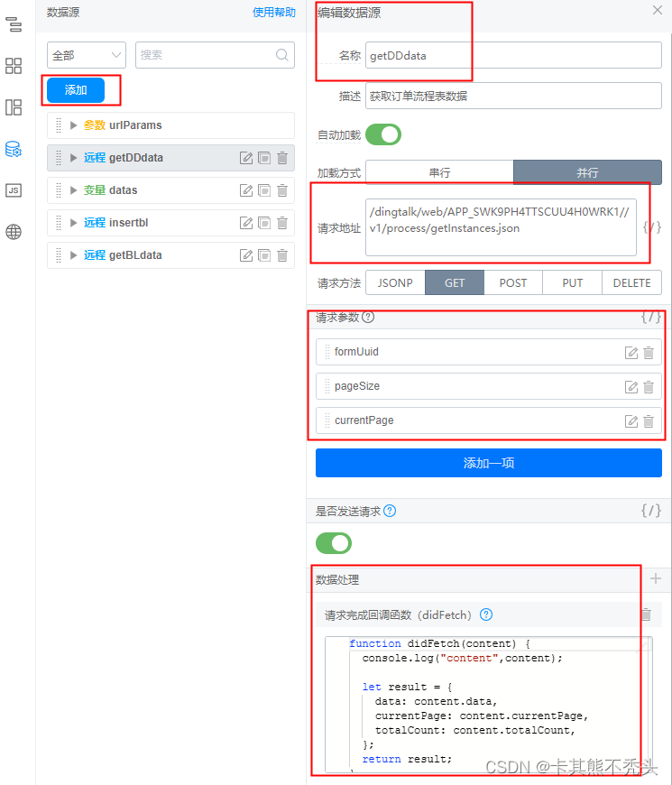The width and height of the screenshot is (672, 785).
Task: Focus the data source search field
Action: coord(215,55)
